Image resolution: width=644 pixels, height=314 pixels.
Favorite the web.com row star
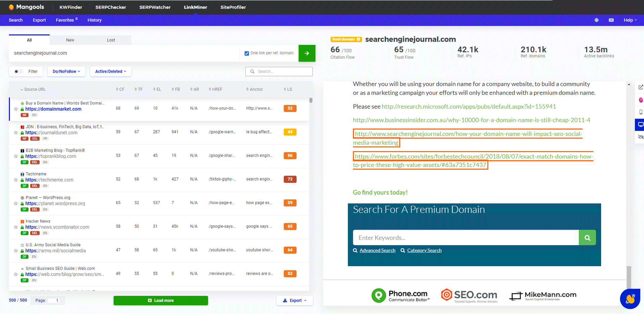coord(16,274)
